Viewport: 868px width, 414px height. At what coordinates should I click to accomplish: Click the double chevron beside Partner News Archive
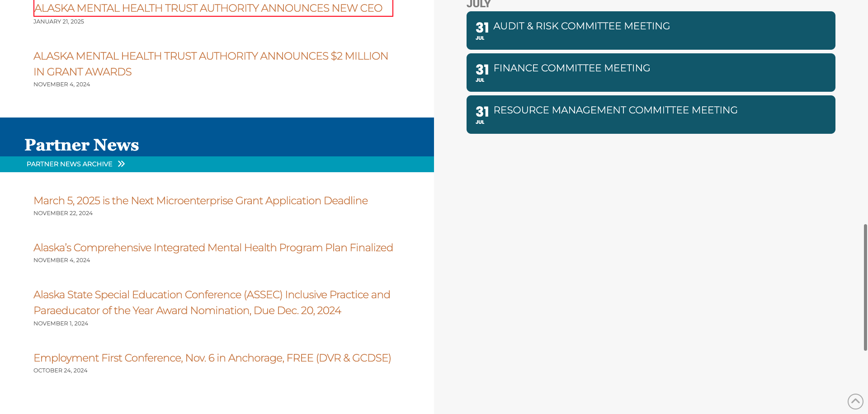121,164
